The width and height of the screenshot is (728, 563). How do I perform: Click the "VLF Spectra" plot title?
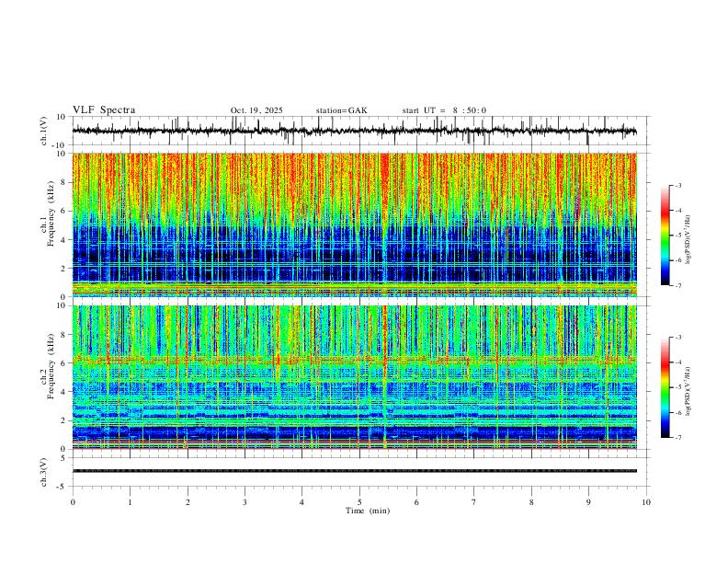click(x=104, y=110)
